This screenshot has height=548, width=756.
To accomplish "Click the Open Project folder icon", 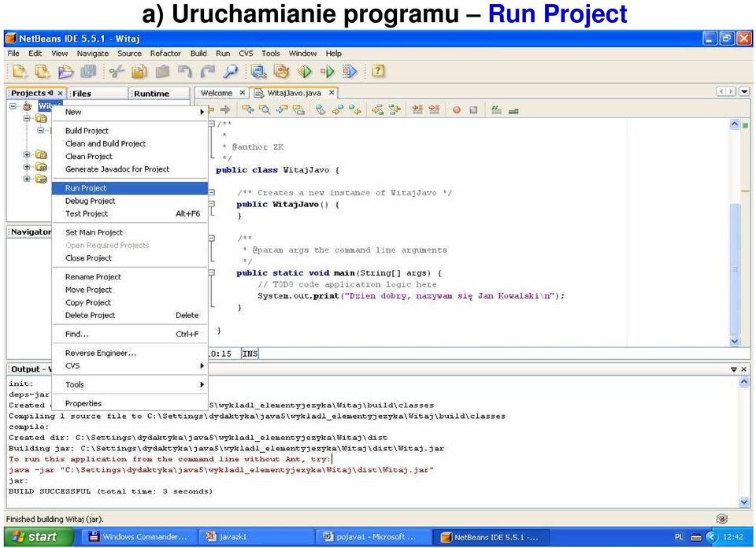I will 65,72.
